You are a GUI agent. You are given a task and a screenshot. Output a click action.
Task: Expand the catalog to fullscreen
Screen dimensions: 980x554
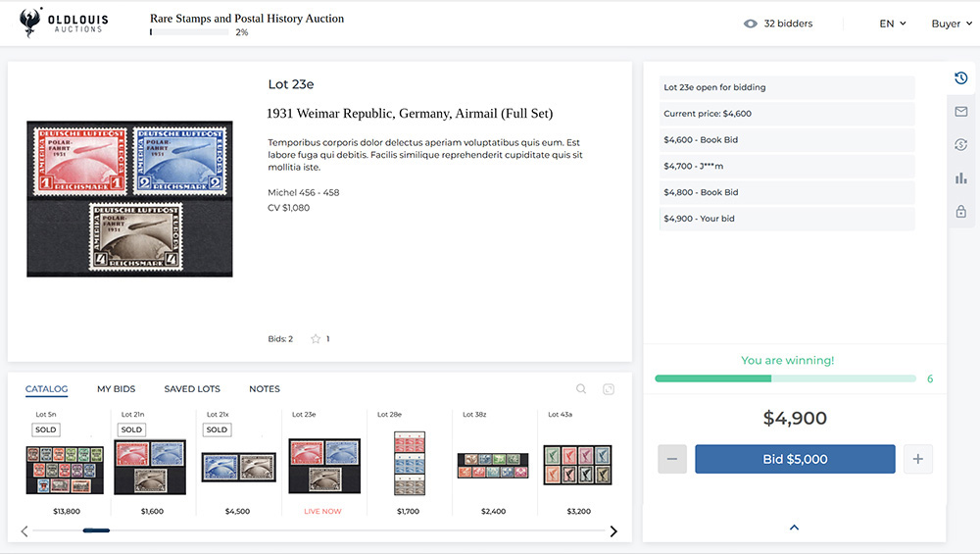pos(609,389)
